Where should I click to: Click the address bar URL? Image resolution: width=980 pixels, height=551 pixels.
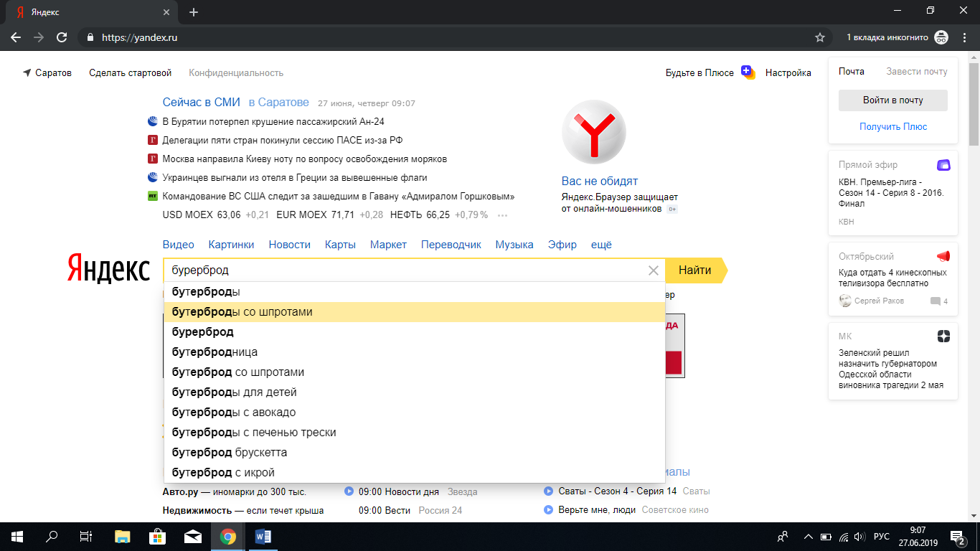(139, 37)
